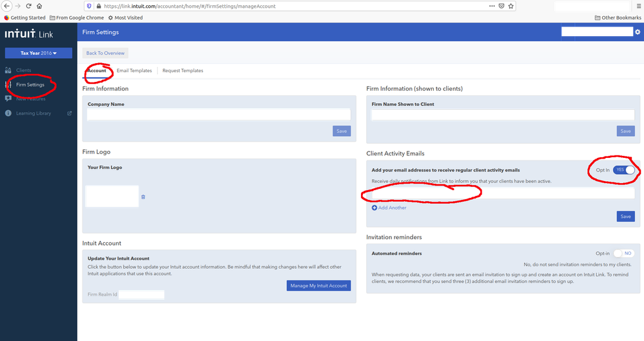
Task: Click the padlock site security icon
Action: pos(99,6)
